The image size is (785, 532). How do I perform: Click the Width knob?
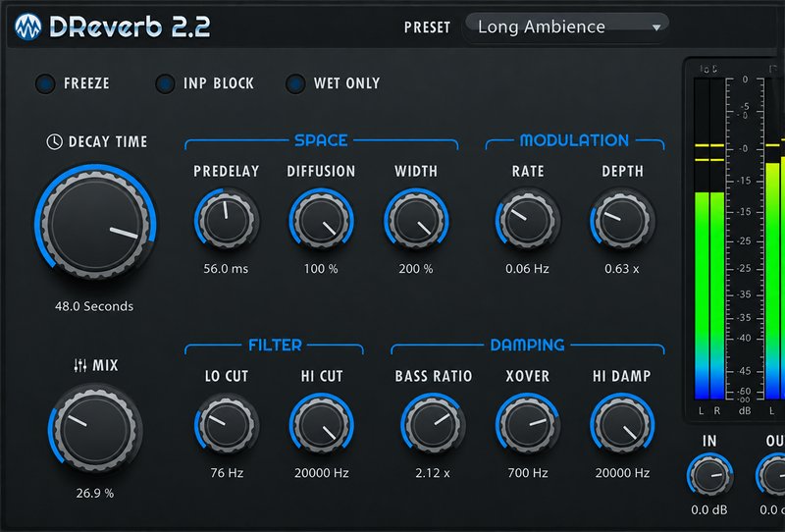point(416,220)
